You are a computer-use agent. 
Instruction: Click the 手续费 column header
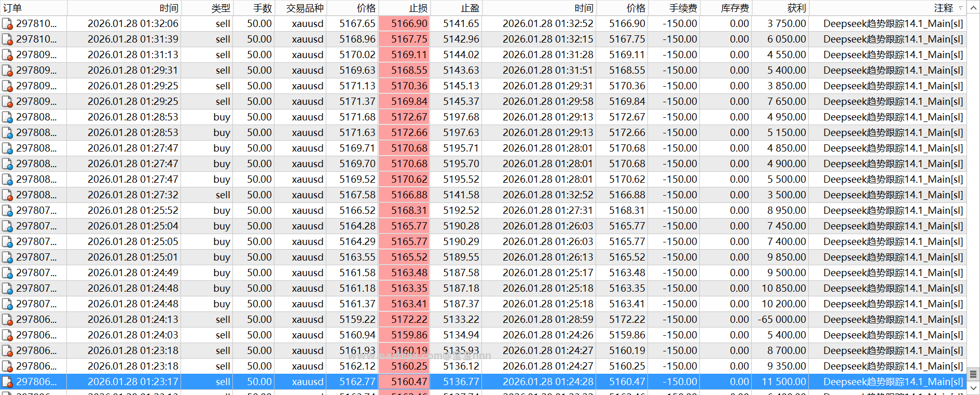click(674, 8)
